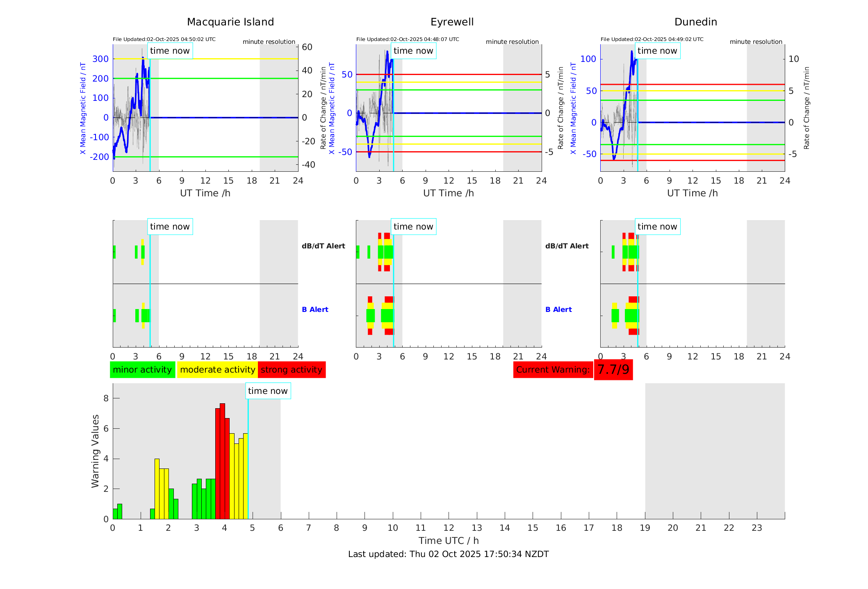Image resolution: width=868 pixels, height=589 pixels.
Task: Click the Macquarie Island plot title
Action: 230,22
